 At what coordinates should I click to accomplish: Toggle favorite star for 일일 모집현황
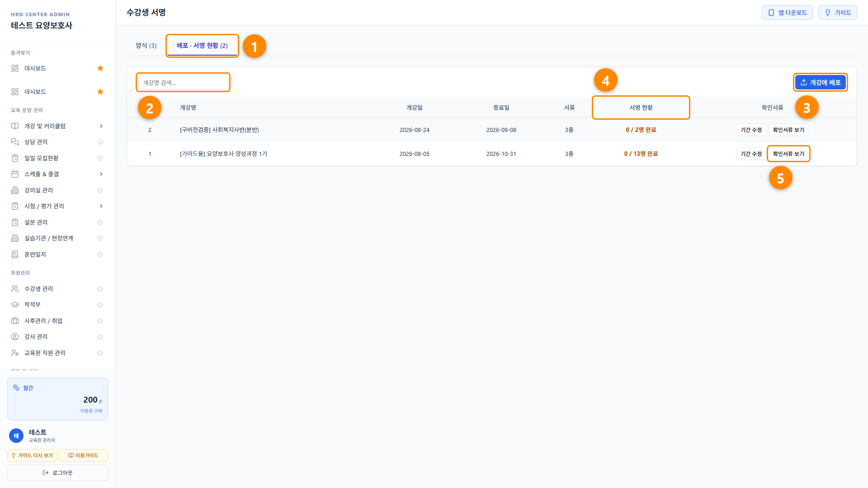100,158
